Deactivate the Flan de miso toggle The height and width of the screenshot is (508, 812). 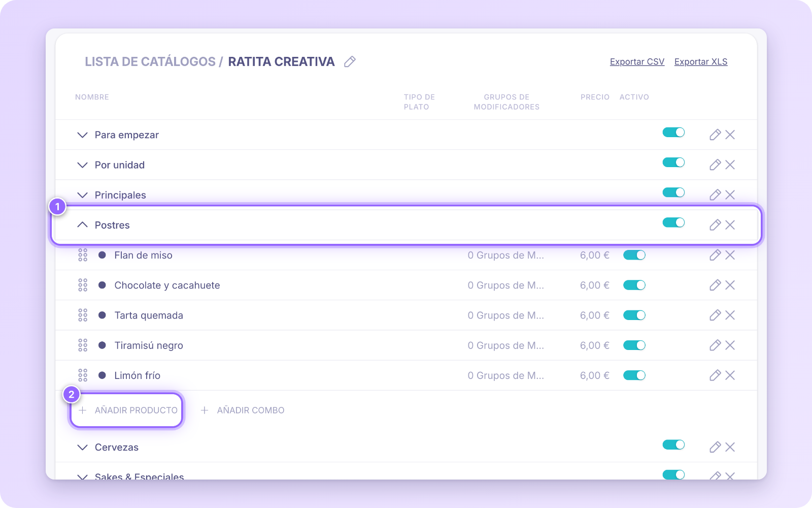[x=634, y=255]
